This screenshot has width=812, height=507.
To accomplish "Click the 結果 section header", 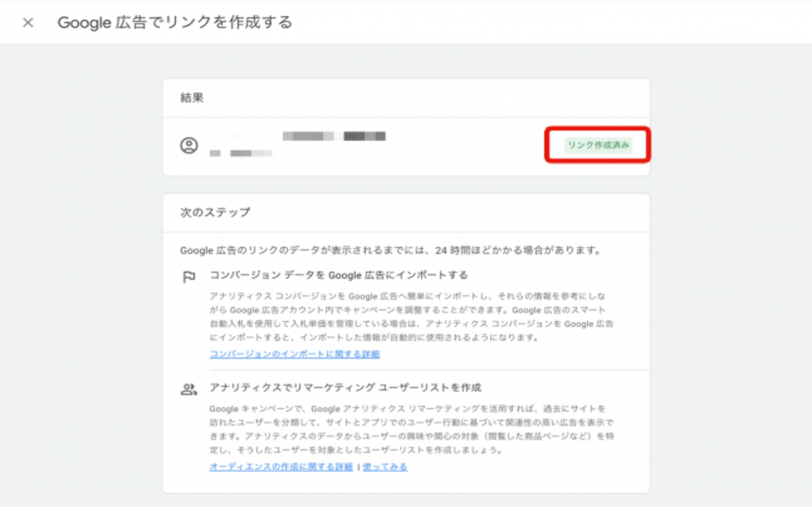I will 192,98.
